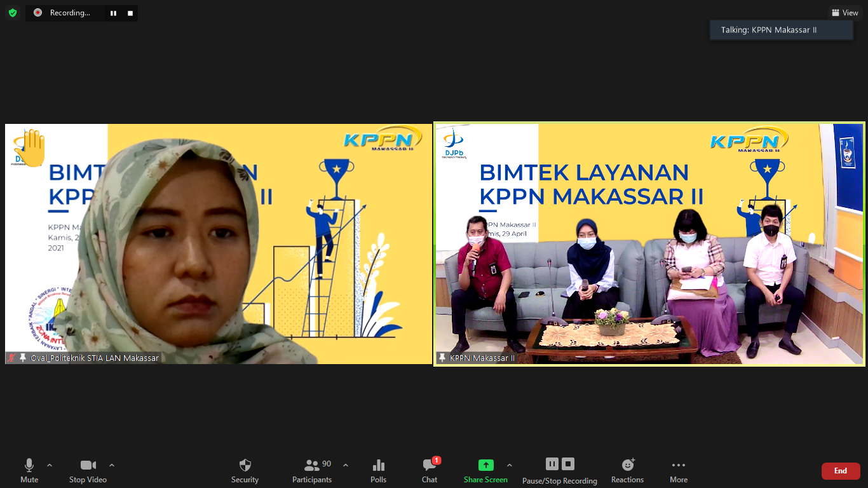Open the View layout menu
The width and height of the screenshot is (868, 488).
coord(844,13)
